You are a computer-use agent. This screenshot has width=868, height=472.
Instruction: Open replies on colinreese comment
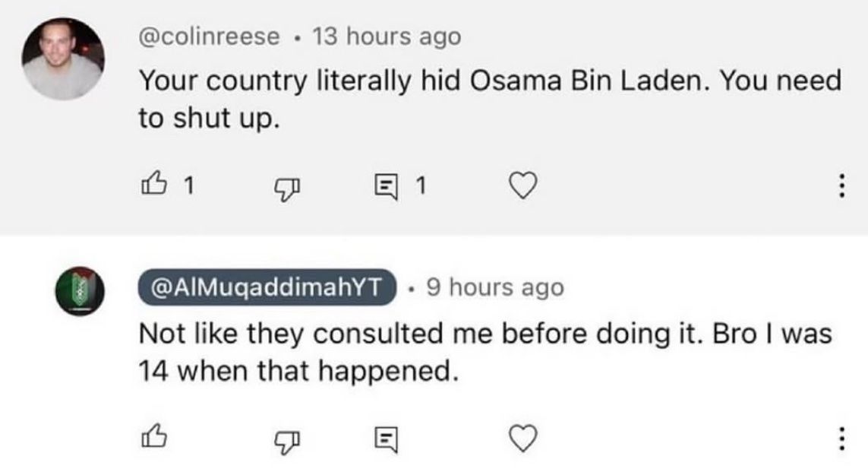(x=386, y=185)
